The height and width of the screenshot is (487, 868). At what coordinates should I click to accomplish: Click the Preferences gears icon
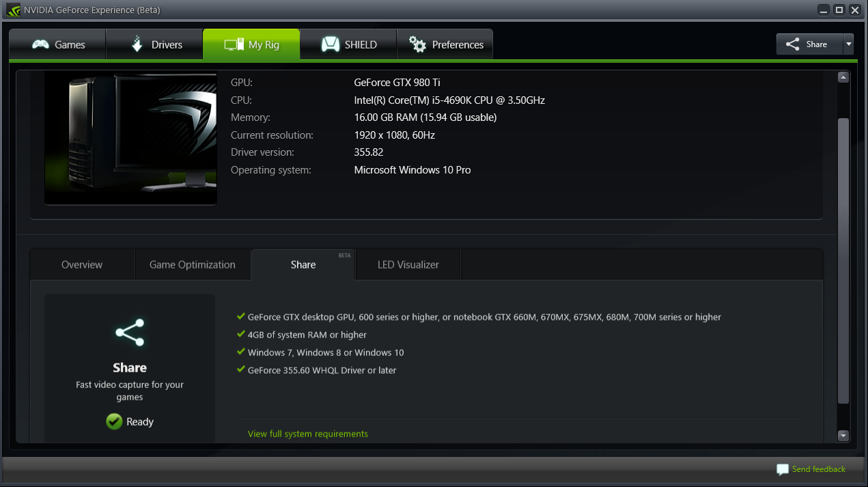tap(417, 44)
